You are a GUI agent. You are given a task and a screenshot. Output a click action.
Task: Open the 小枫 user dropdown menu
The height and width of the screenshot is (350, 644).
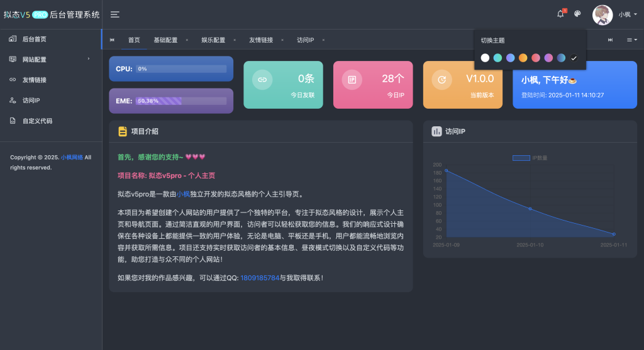point(628,15)
